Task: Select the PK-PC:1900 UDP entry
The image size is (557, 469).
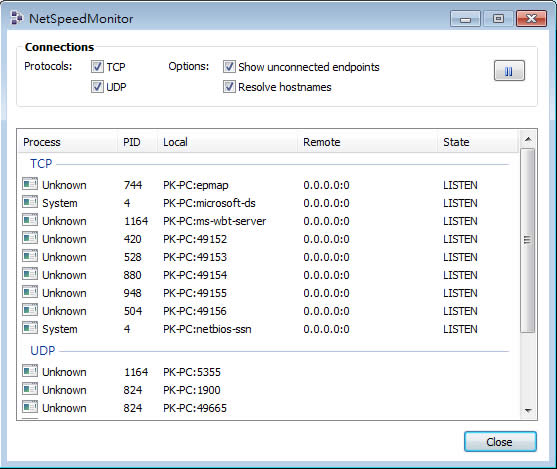Action: (x=192, y=390)
